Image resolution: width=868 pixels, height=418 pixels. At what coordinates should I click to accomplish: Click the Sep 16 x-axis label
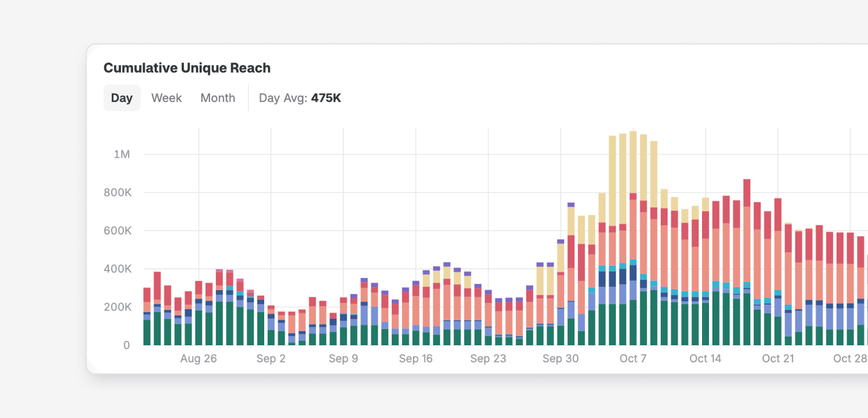pyautogui.click(x=416, y=358)
